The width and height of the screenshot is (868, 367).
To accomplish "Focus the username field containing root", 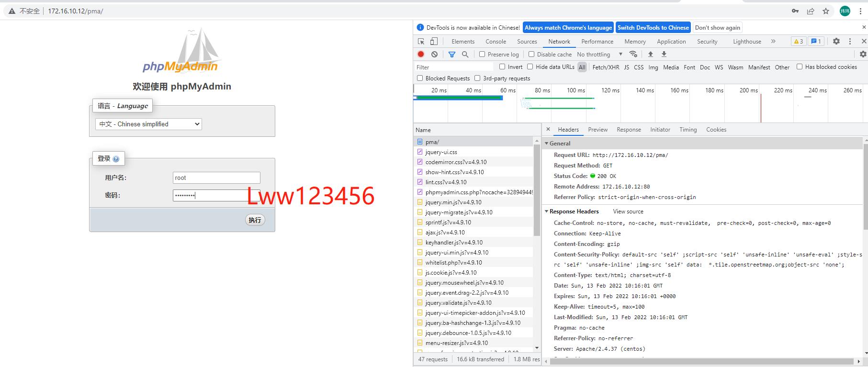I will [216, 178].
